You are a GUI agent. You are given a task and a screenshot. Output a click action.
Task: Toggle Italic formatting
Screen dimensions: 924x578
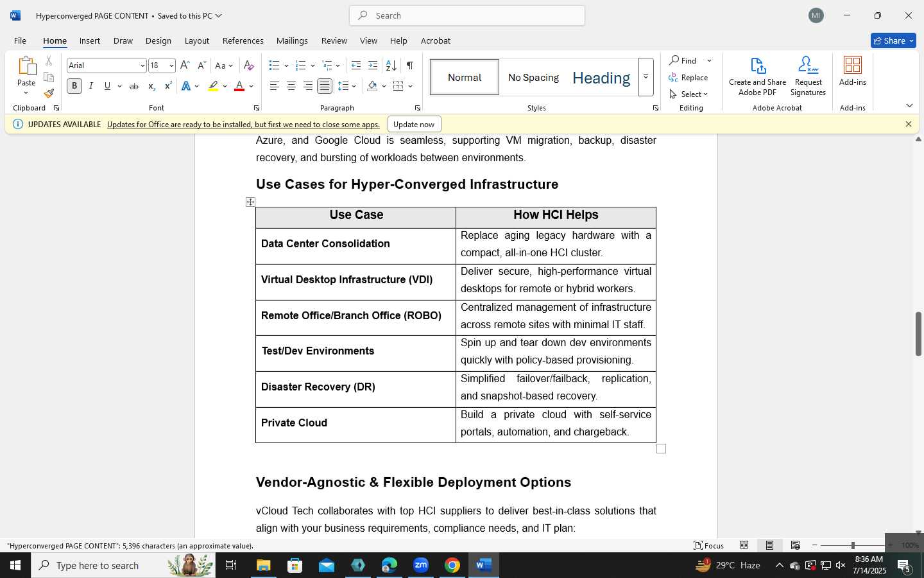click(91, 86)
